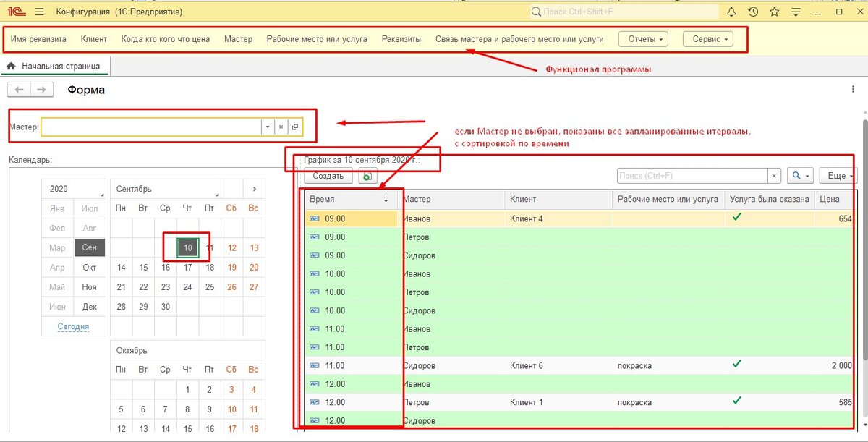Click the checkmark in Клиент 6 row
Image resolution: width=868 pixels, height=442 pixels.
point(737,364)
